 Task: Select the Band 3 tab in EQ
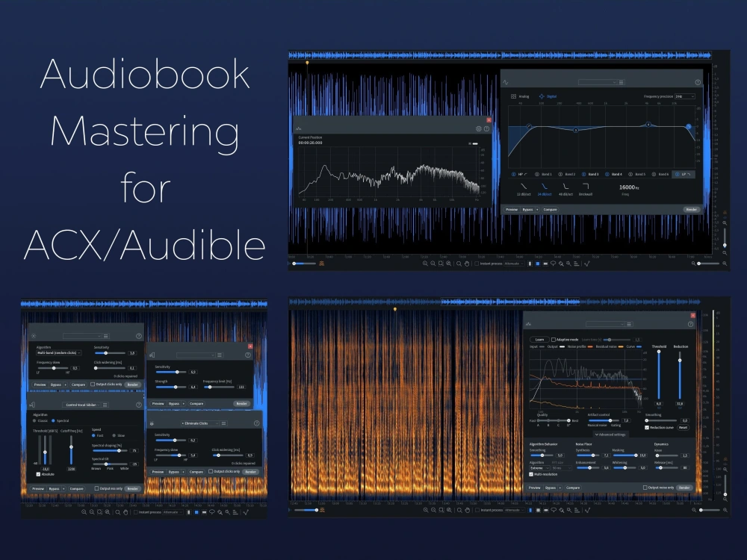pos(590,174)
